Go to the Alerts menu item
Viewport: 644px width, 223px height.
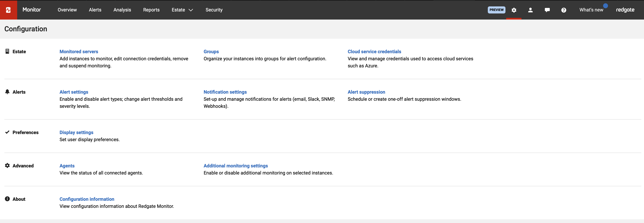click(95, 10)
